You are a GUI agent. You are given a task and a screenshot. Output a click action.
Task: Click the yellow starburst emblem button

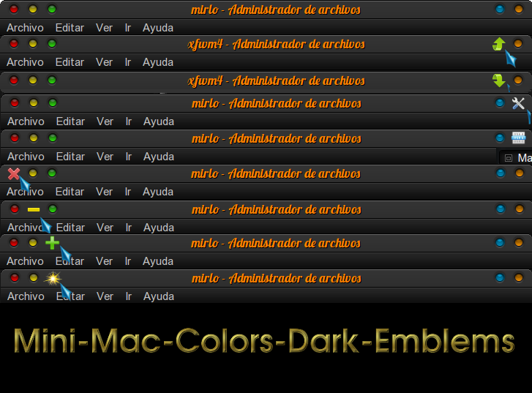coord(53,278)
